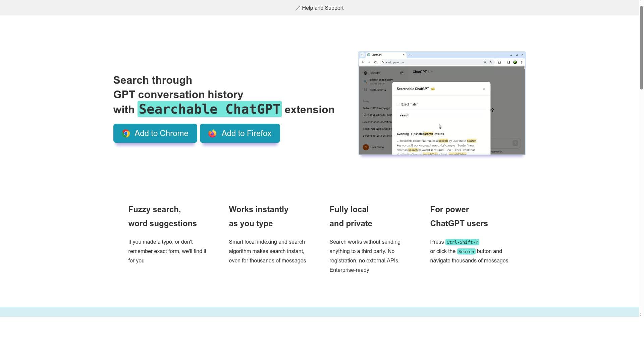Open the side panel icon in browser toolbar

tap(509, 62)
